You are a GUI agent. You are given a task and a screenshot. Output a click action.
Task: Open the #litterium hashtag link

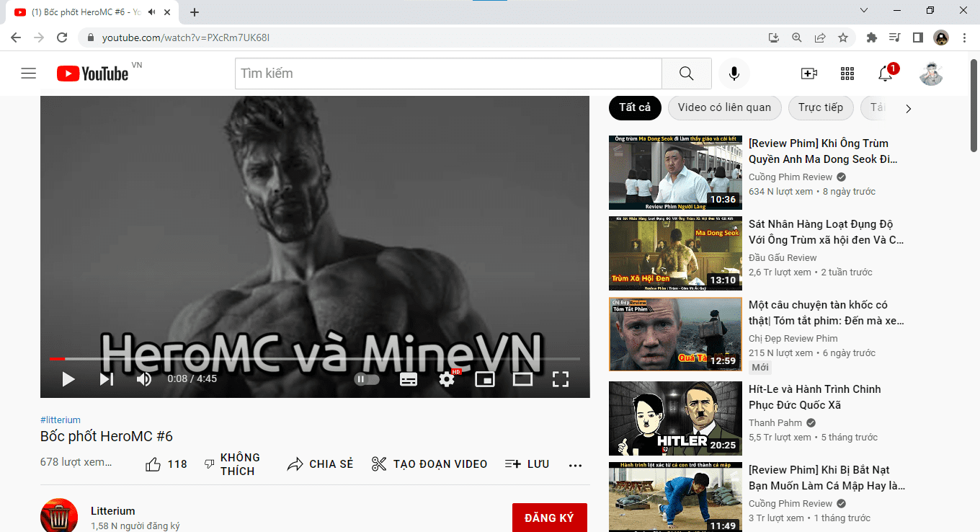click(61, 420)
